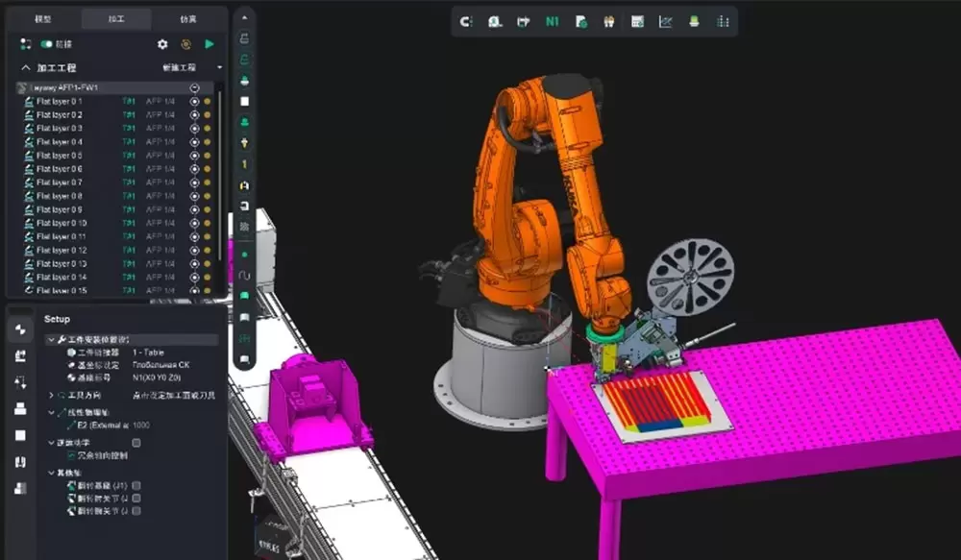961x560 pixels.
Task: Toggle visibility target of Flat layer 0 3
Action: click(194, 128)
